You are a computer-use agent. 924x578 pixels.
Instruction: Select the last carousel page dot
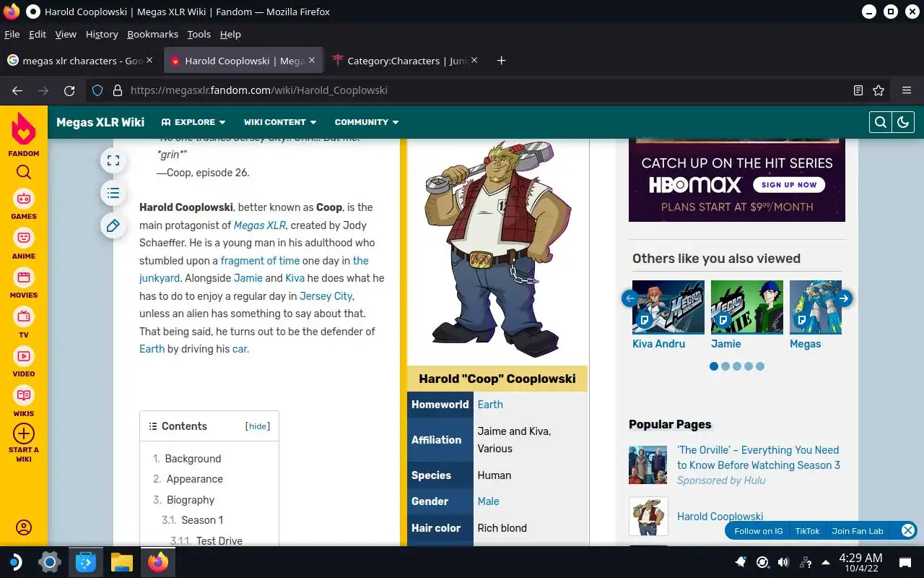tap(760, 366)
